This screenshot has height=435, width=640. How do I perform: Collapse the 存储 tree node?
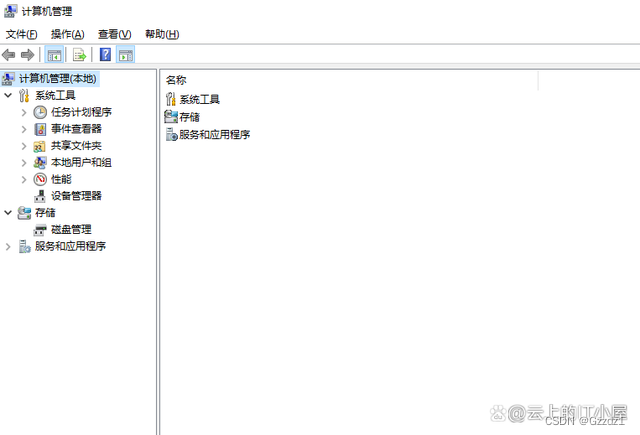pos(8,213)
